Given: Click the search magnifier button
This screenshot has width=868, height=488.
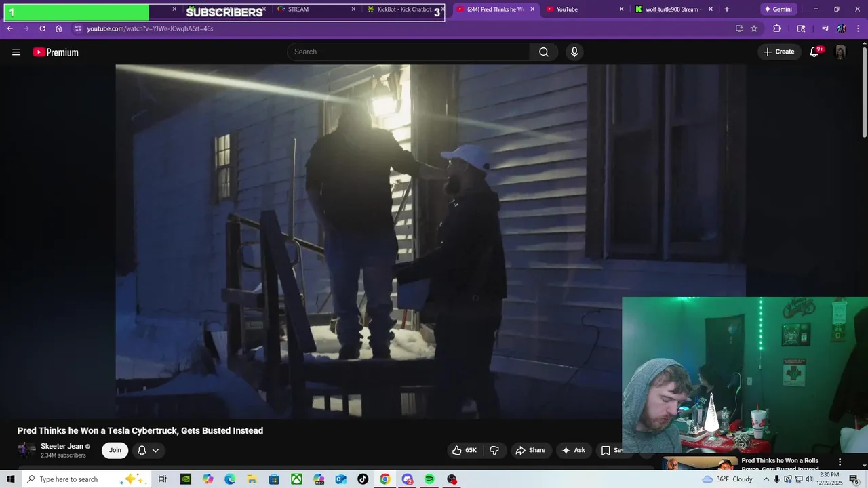Looking at the screenshot, I should click(544, 52).
